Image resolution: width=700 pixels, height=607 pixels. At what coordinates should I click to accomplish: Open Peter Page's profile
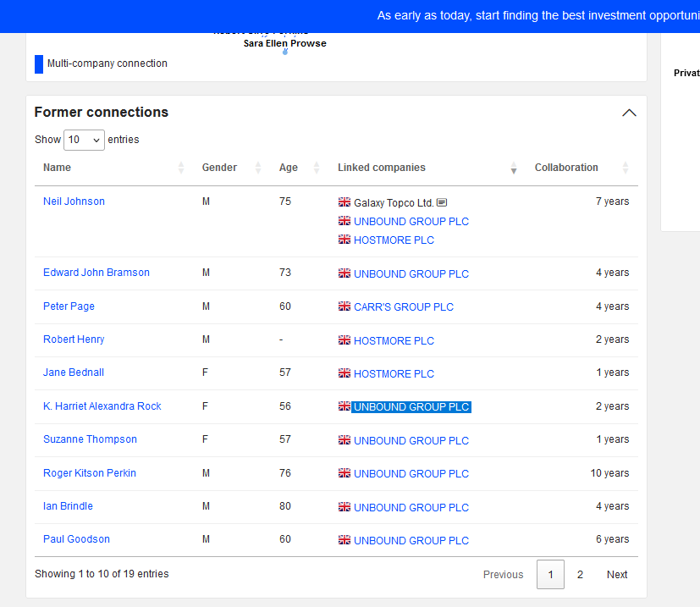pos(69,306)
